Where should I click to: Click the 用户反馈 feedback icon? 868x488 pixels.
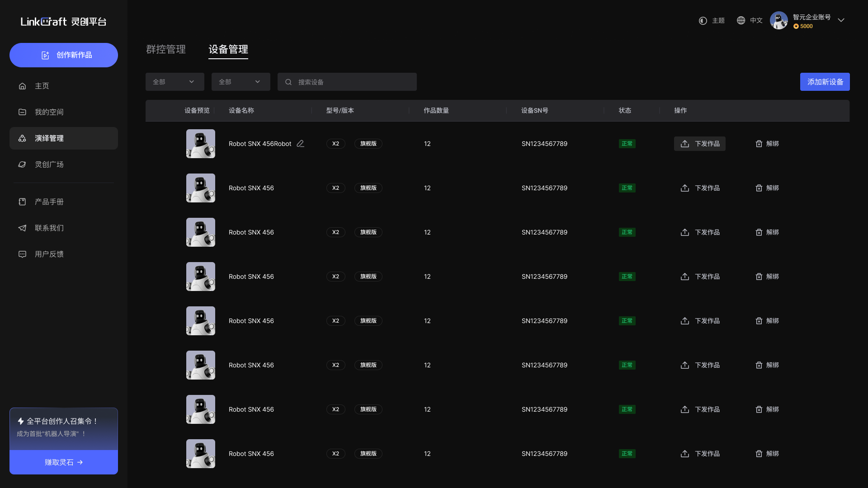(x=22, y=254)
